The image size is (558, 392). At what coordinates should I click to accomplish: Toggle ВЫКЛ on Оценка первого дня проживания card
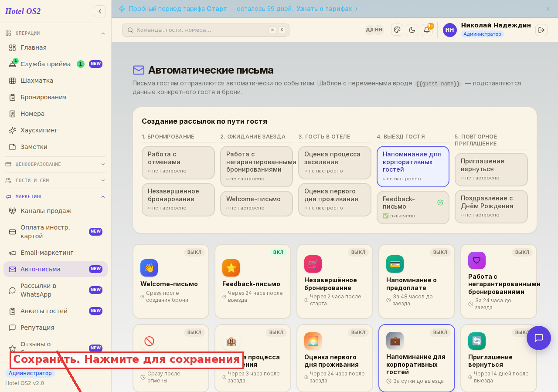tap(358, 332)
